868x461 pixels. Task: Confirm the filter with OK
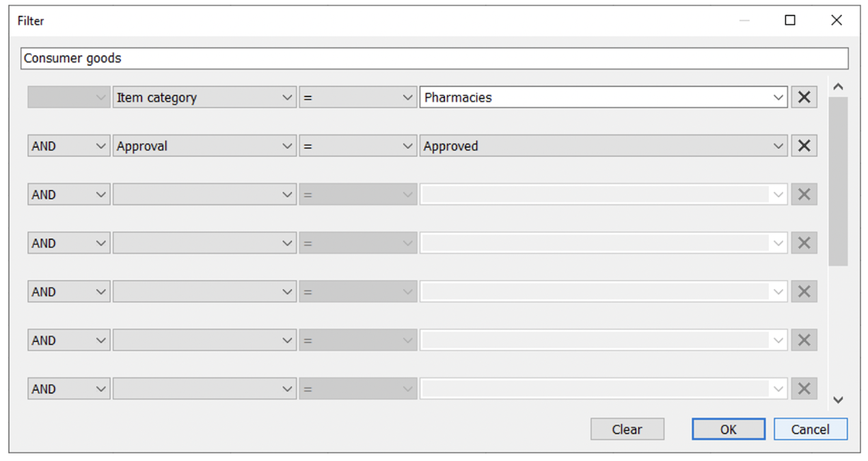pyautogui.click(x=728, y=430)
